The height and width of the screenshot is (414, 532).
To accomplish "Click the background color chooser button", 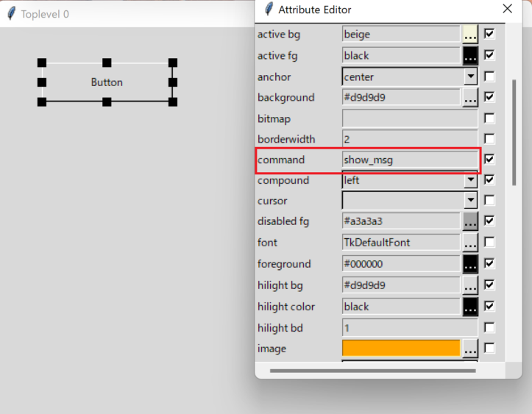I will tap(470, 98).
